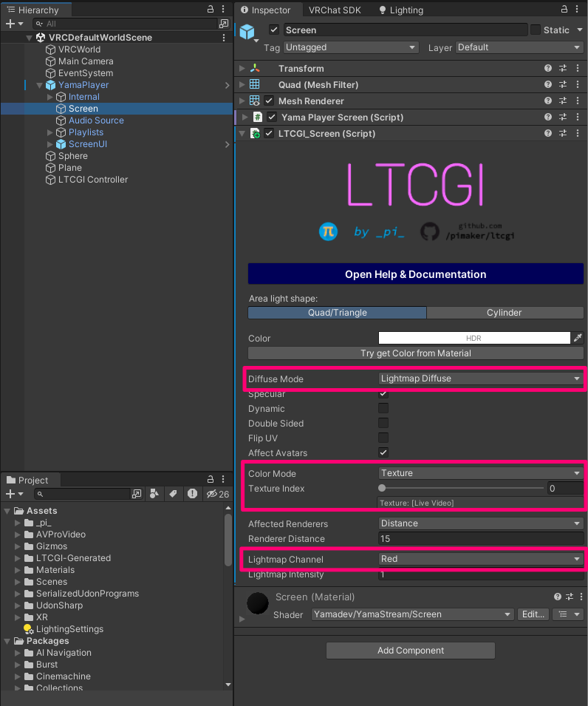Screen dimensions: 588x706
Task: Disable the LTCGI_Screen script checkbox
Action: [269, 133]
